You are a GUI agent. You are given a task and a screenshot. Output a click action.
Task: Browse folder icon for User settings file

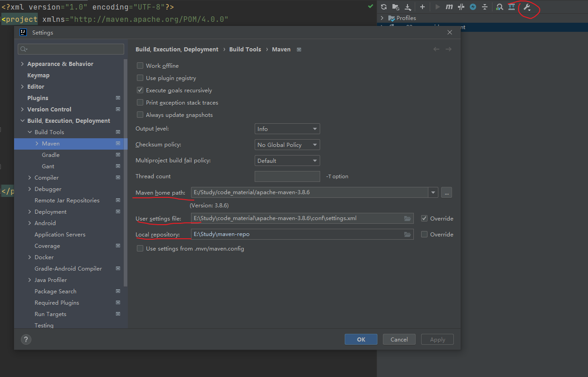pos(407,219)
